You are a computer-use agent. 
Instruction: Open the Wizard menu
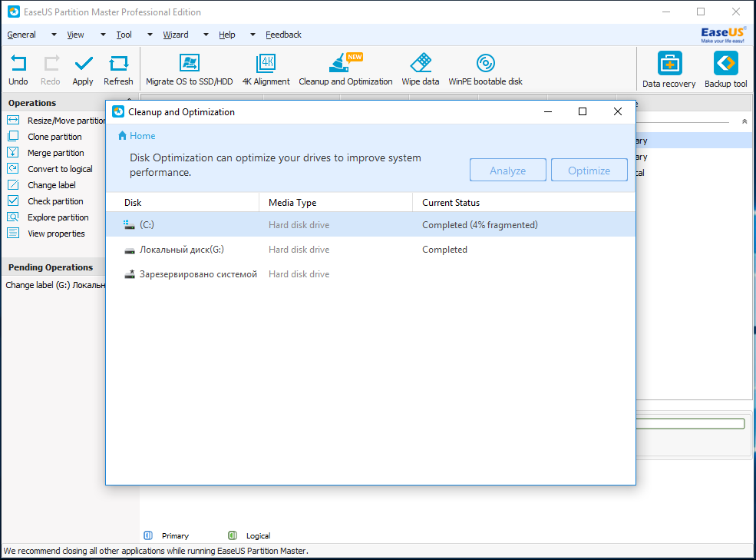click(x=176, y=35)
